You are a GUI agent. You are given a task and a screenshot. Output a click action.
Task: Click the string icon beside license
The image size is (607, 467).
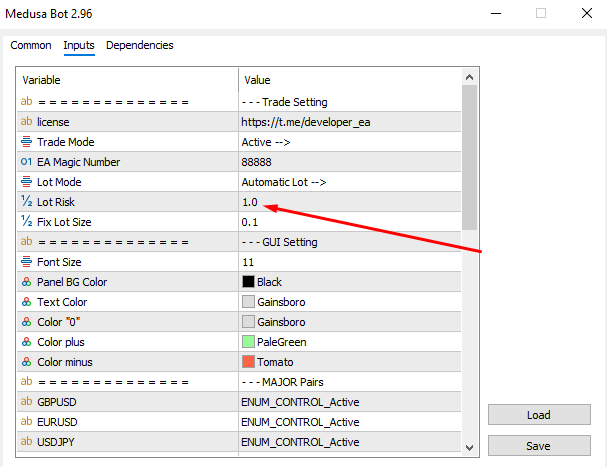point(26,122)
